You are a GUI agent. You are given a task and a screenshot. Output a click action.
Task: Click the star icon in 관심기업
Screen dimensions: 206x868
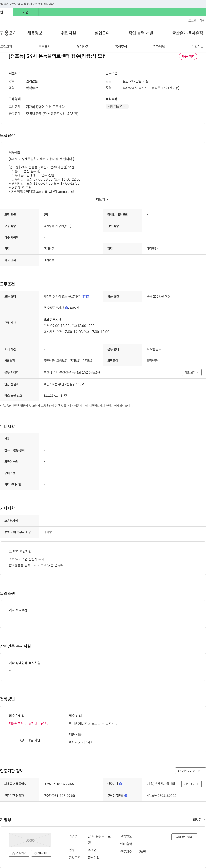[x=14, y=853]
